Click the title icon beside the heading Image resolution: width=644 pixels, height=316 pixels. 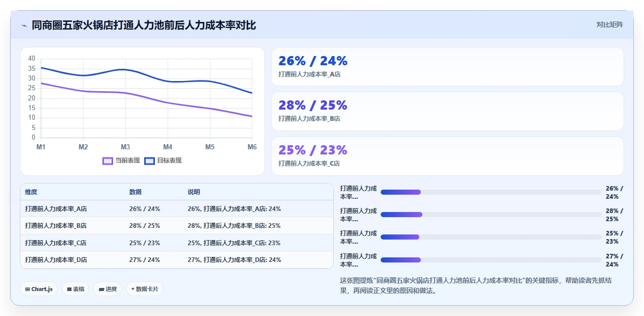tap(24, 25)
